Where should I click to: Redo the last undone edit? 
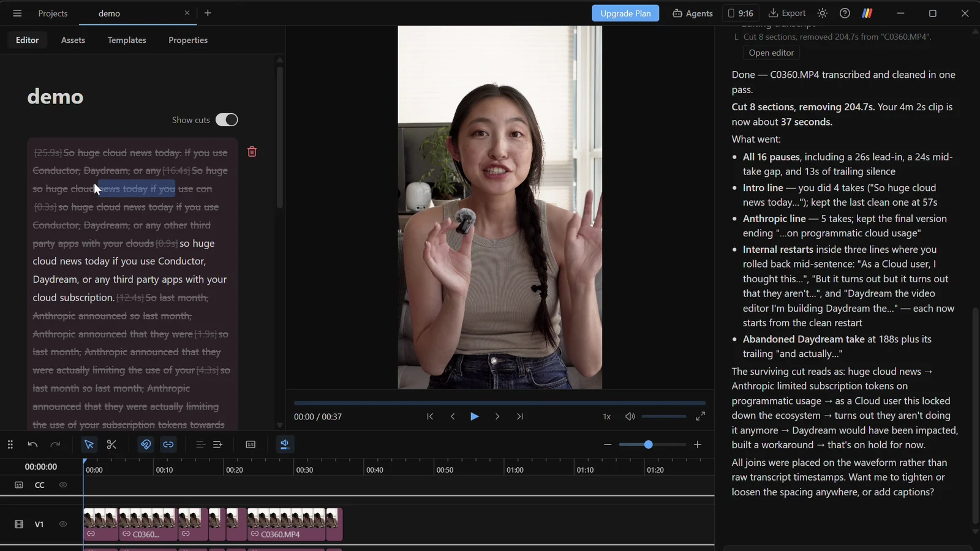pyautogui.click(x=55, y=444)
